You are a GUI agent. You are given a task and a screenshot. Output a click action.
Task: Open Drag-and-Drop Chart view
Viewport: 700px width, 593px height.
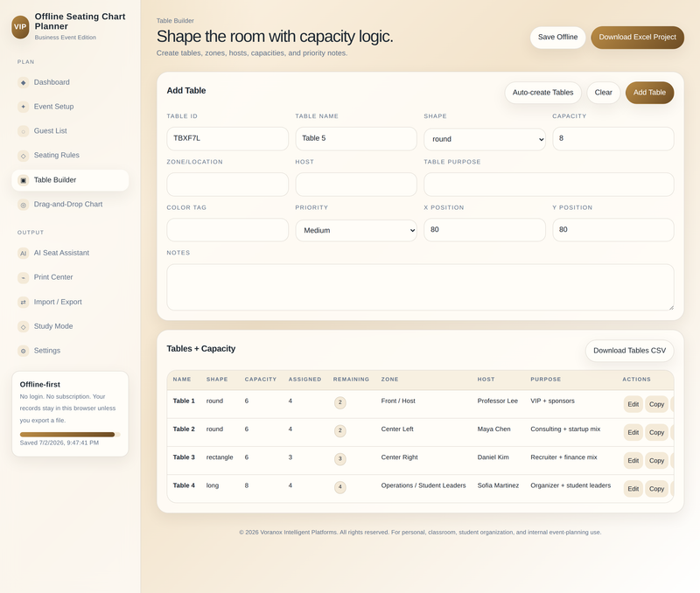point(70,205)
